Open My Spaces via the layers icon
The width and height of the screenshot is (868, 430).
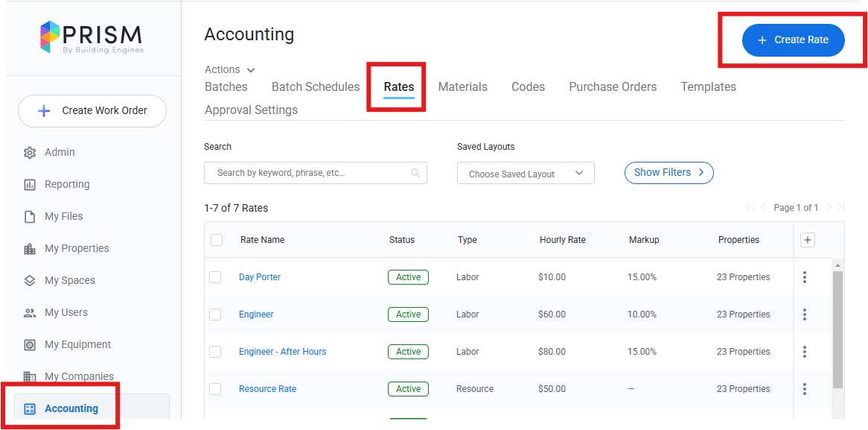tap(30, 280)
